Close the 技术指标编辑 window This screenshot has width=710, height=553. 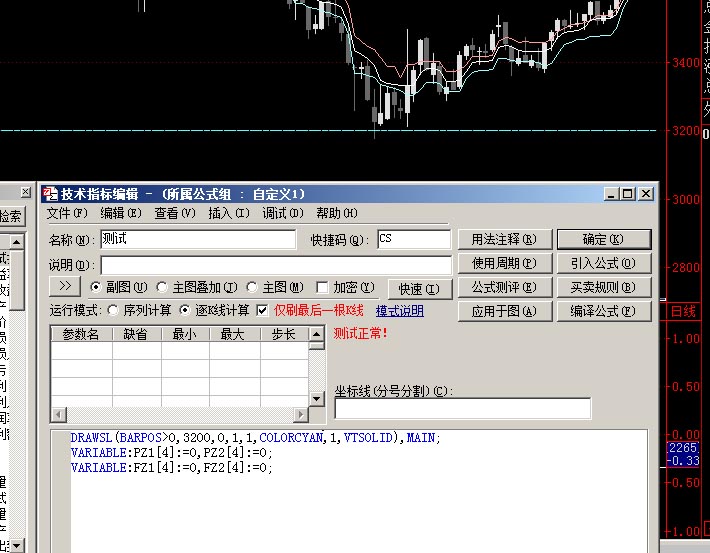646,194
